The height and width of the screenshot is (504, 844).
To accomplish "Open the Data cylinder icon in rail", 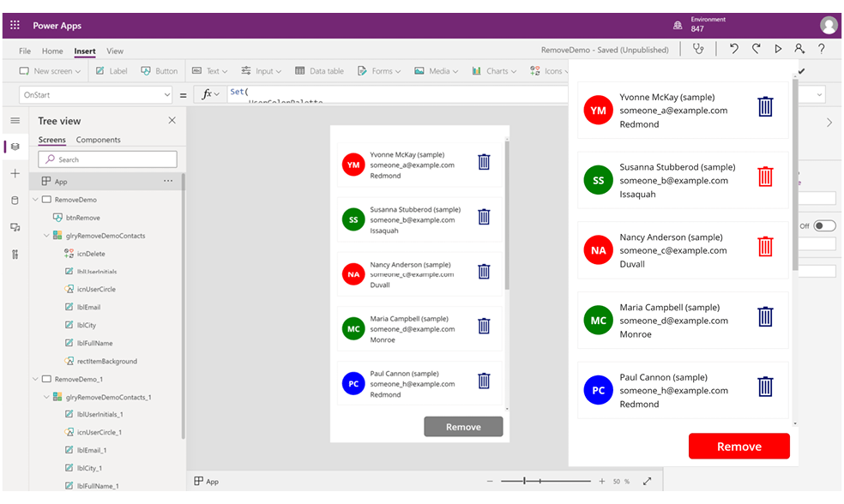I will (15, 201).
